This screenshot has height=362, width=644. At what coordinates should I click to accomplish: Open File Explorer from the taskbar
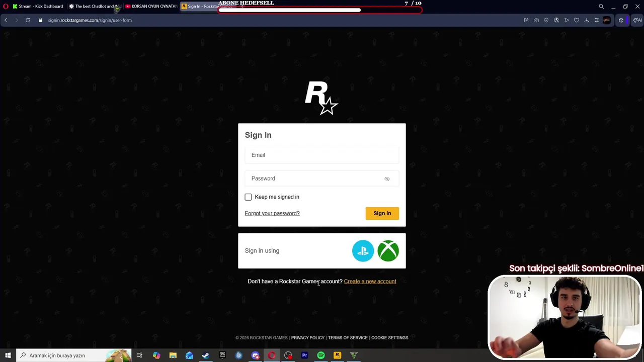point(173,355)
